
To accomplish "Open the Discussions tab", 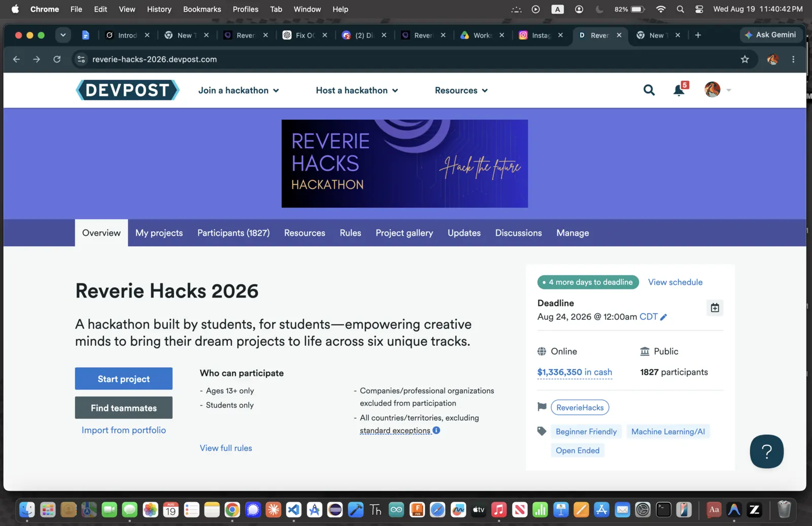I will click(519, 233).
